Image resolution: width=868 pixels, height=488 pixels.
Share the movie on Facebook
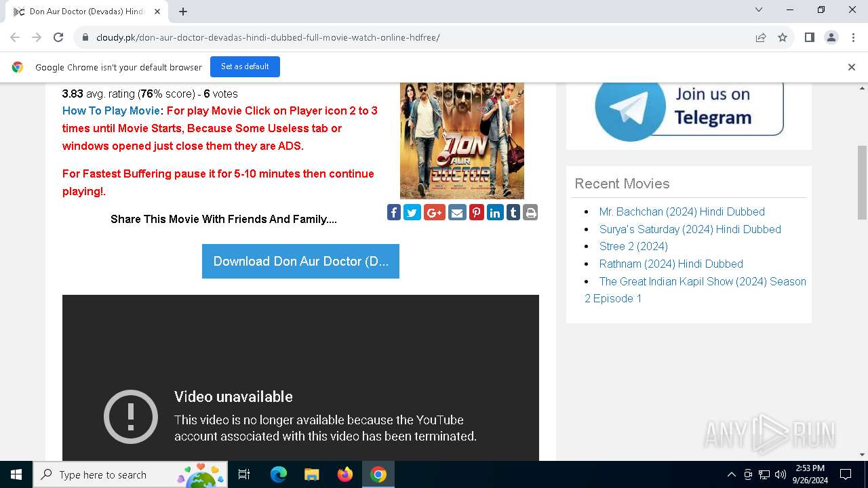coord(394,213)
